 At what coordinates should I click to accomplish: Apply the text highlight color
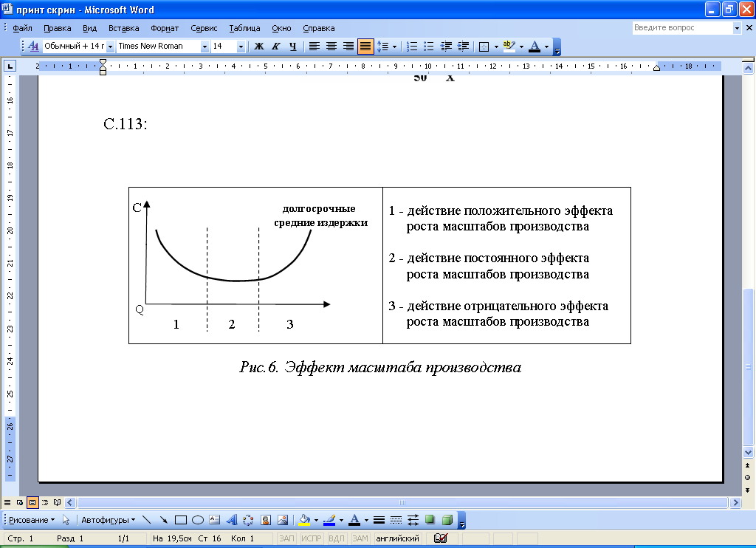(509, 47)
